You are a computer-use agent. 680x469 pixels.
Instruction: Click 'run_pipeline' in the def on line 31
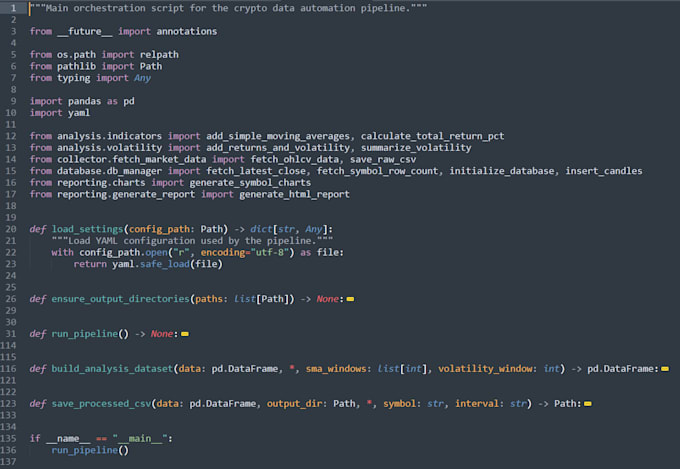[x=85, y=334]
